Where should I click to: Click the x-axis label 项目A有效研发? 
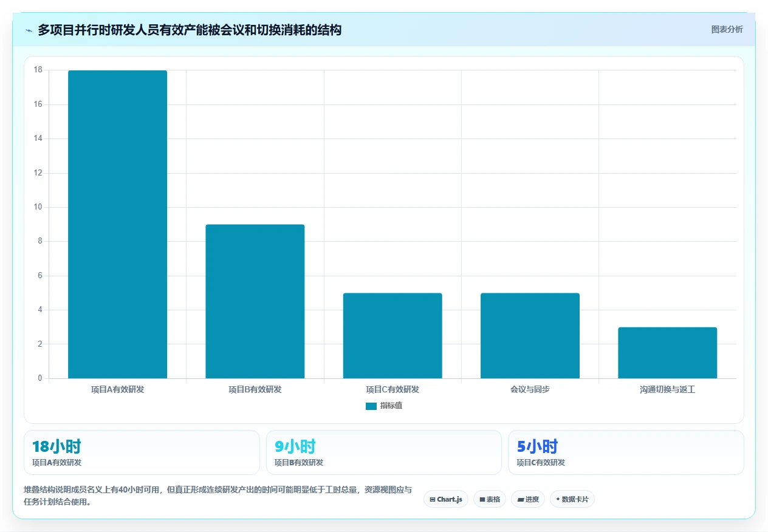[x=117, y=389]
